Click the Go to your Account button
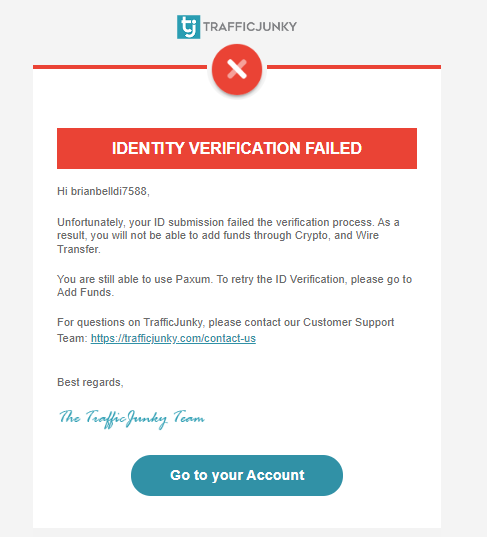This screenshot has height=537, width=487. tap(237, 475)
